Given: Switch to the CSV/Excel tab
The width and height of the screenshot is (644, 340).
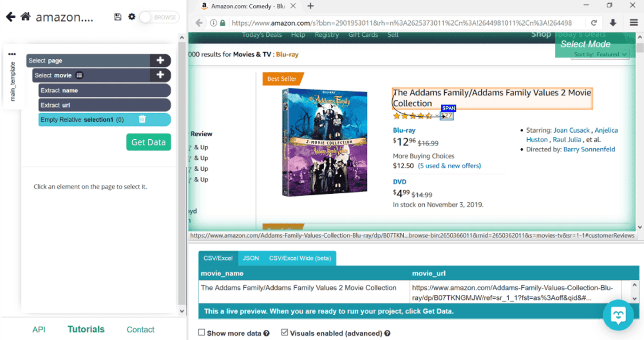Looking at the screenshot, I should pos(218,258).
